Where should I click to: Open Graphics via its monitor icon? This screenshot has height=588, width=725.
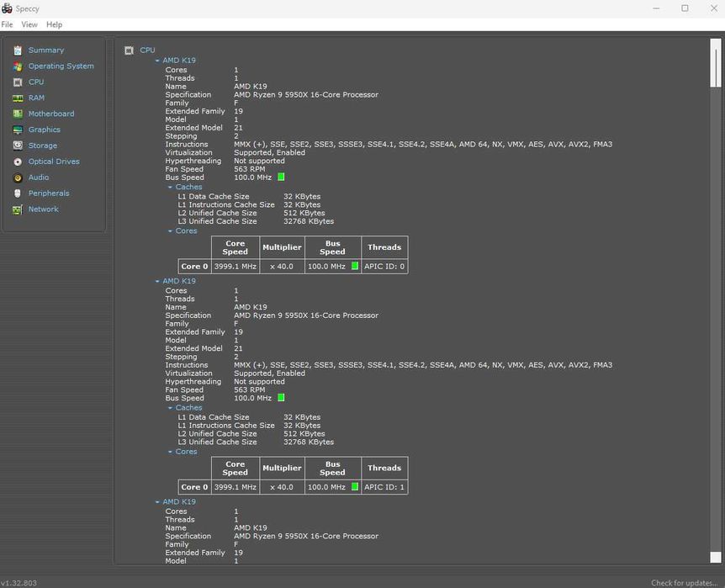click(x=18, y=130)
